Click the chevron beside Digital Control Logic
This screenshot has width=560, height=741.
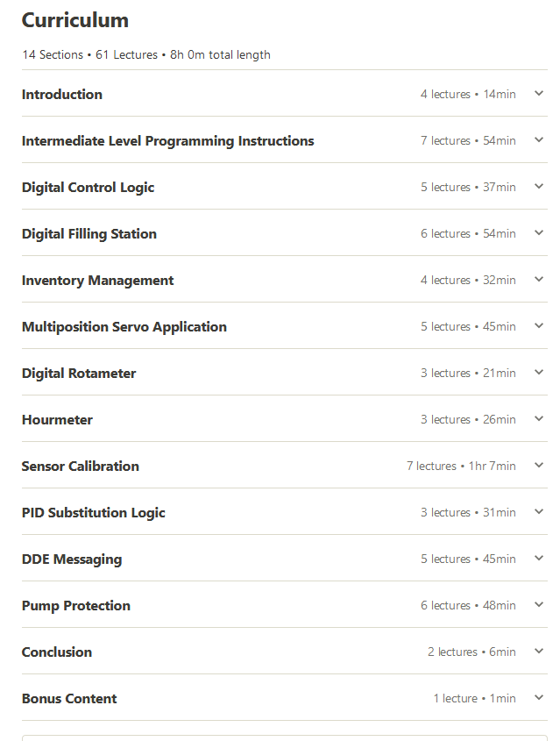pos(539,187)
